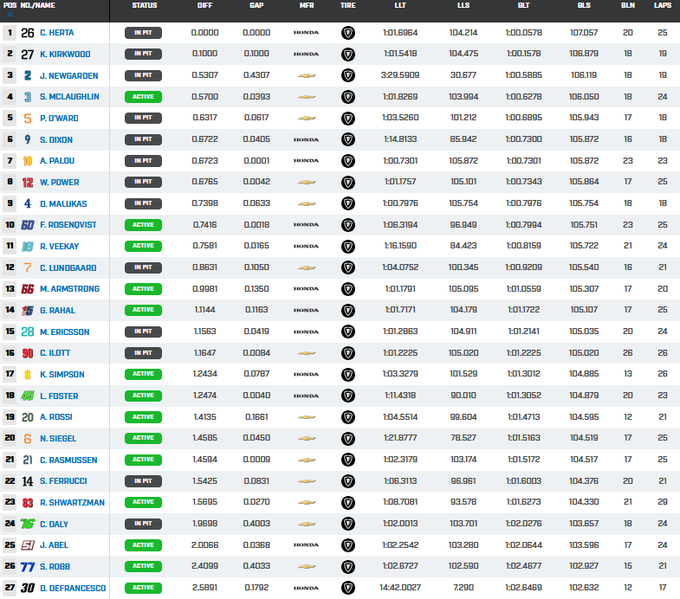Click the Honda logo in A. Palou's row
The width and height of the screenshot is (680, 599).
tap(306, 160)
